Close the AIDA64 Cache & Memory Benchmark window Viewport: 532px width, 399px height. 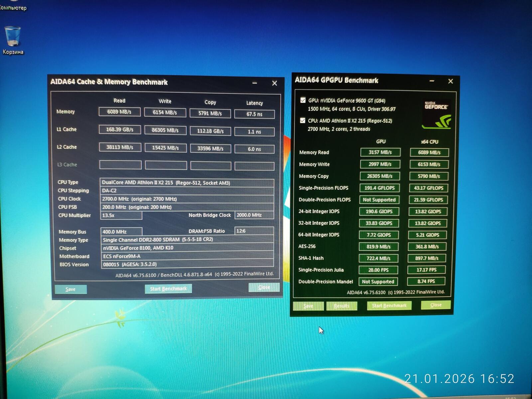point(274,83)
